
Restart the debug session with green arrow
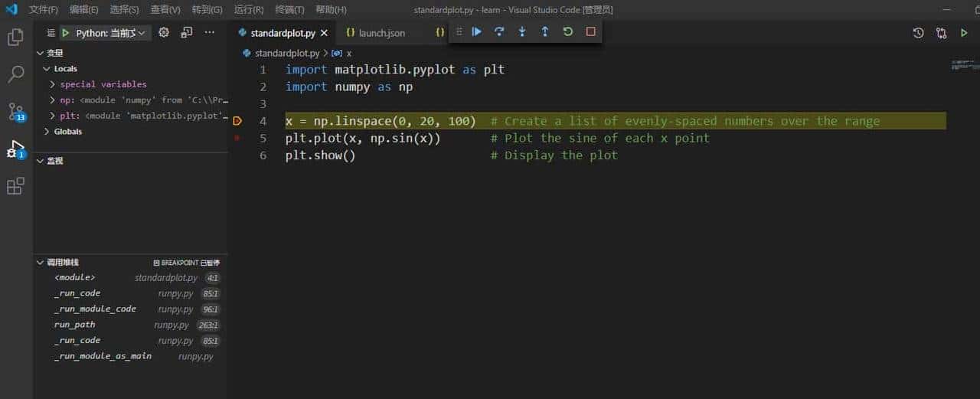coord(567,31)
